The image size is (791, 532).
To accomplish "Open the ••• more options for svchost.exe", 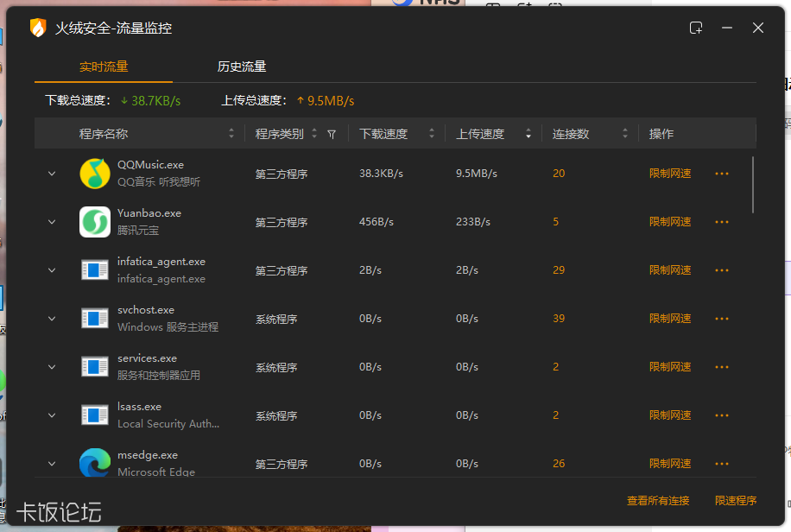I will point(722,318).
